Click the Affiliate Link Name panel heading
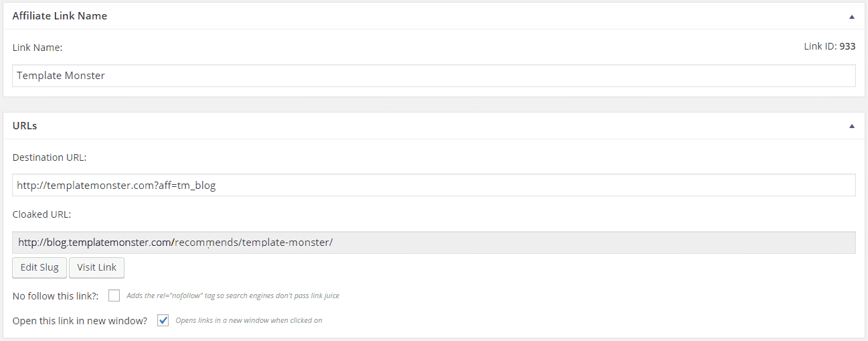The image size is (868, 341). 60,16
